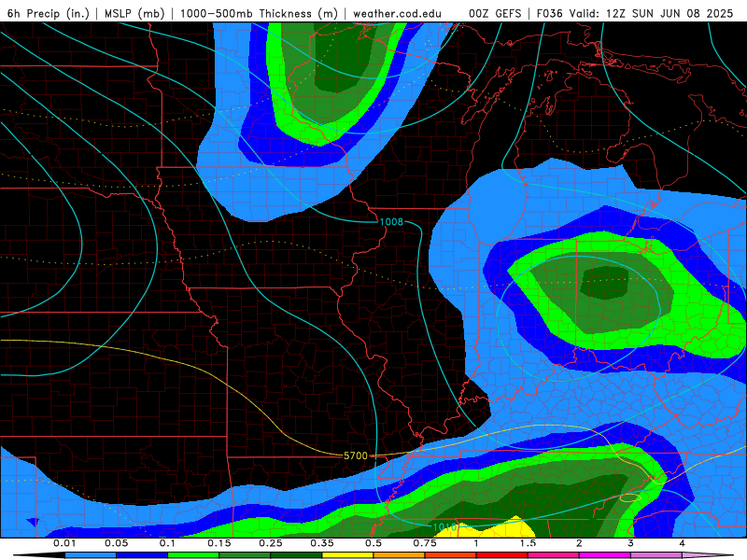Screen dimensions: 747x560
Task: Click the red legend swatch after 1
Action: point(501,555)
